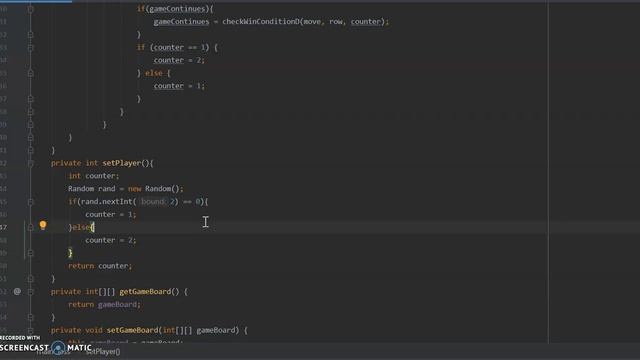
Task: Click the setGameBoard method name
Action: click(132, 330)
